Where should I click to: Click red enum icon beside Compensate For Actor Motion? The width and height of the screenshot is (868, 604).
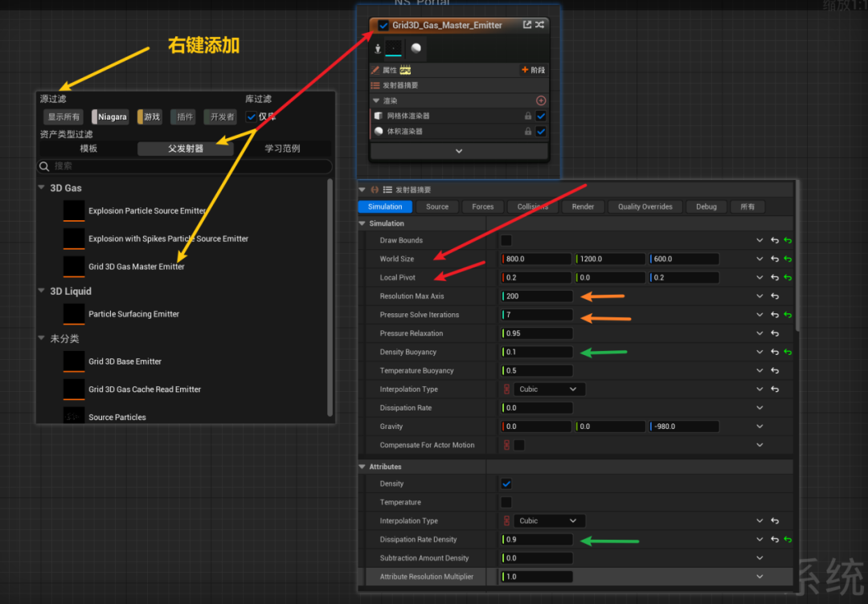tap(506, 445)
